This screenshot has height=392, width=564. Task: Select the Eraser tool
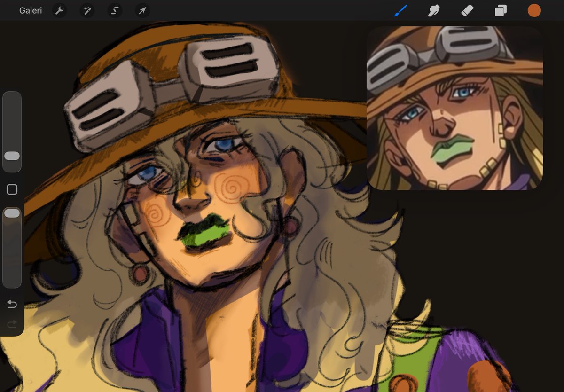click(x=467, y=10)
